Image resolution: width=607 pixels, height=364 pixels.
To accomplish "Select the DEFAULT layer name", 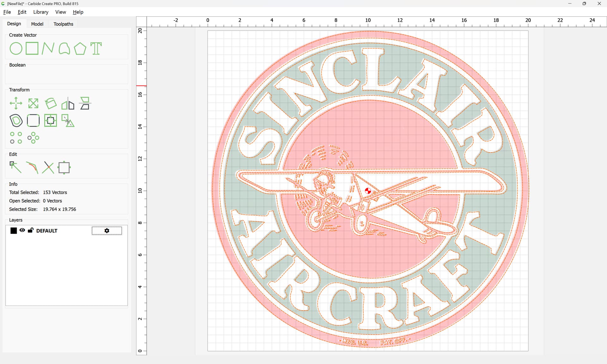I will (x=47, y=231).
